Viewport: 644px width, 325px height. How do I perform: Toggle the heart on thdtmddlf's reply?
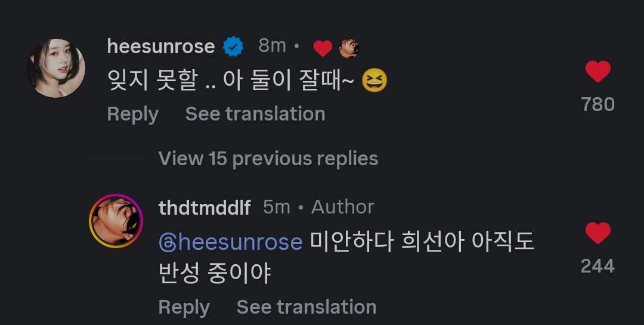click(597, 233)
